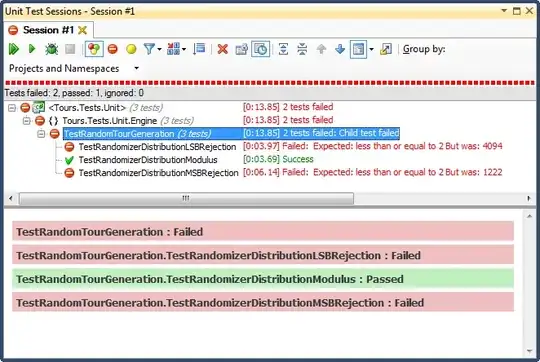Click "Expected: less than or equal to 2 But was: 4094"
Viewport: 540px width, 362px height.
click(408, 146)
